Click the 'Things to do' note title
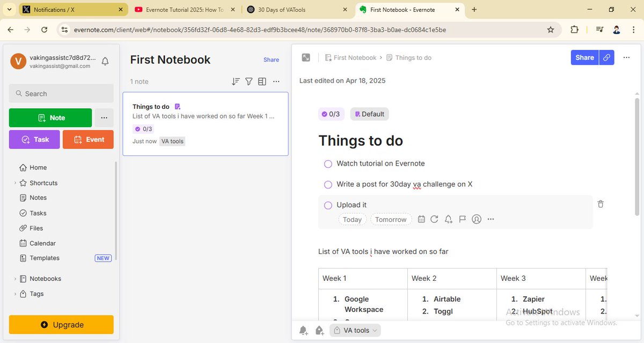 [x=361, y=140]
